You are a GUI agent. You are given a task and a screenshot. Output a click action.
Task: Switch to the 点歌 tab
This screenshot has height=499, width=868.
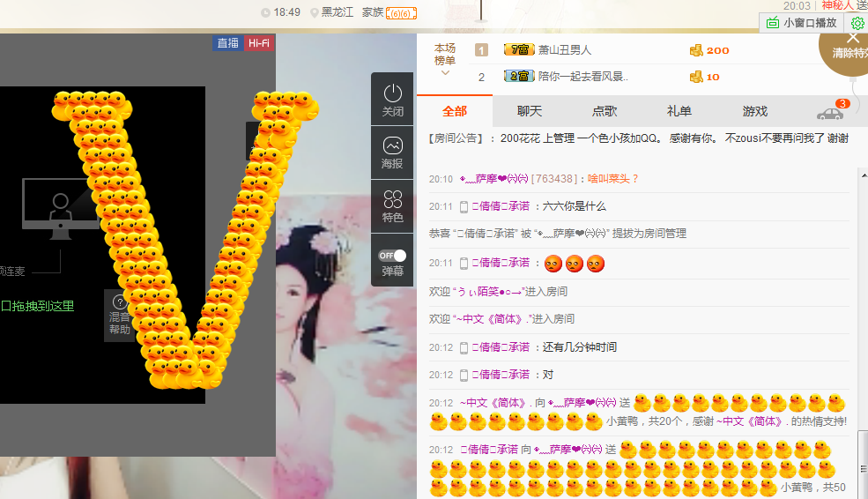(604, 111)
